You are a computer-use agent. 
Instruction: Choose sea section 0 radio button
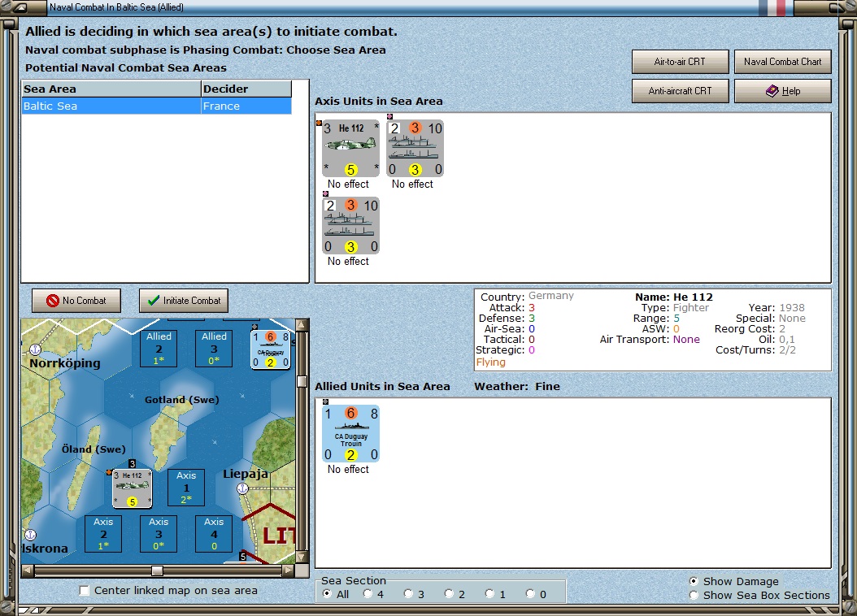pyautogui.click(x=530, y=593)
